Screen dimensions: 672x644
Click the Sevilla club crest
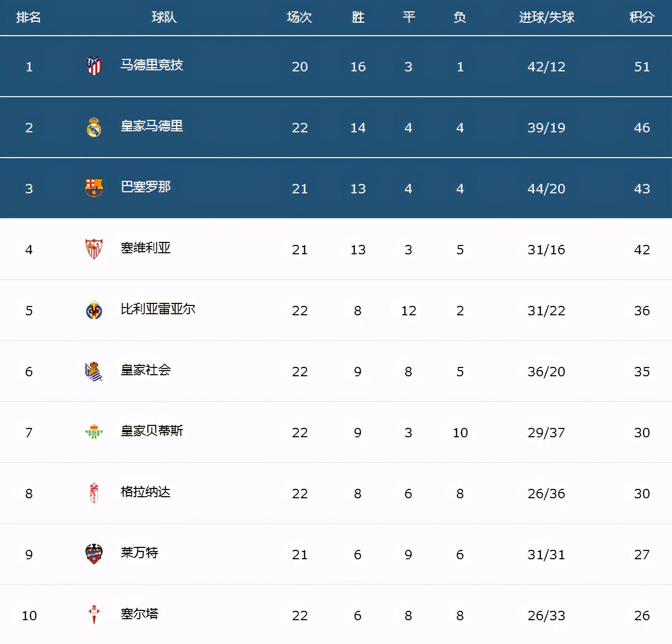(94, 249)
